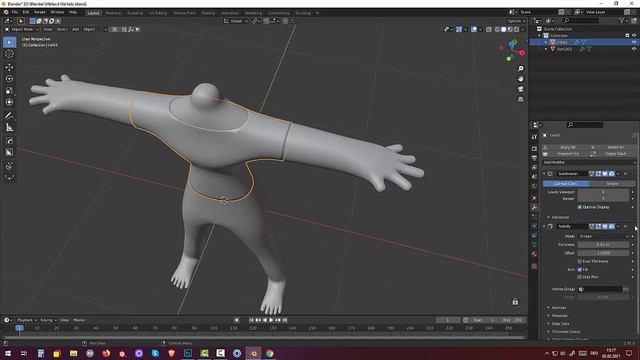Open Firefox from the taskbar

[x=106, y=353]
